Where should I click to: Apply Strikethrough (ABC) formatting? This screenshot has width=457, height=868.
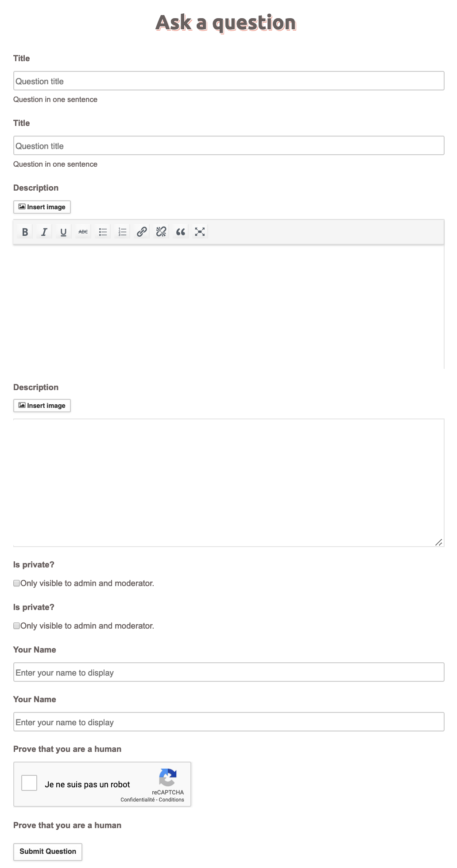[x=83, y=231]
